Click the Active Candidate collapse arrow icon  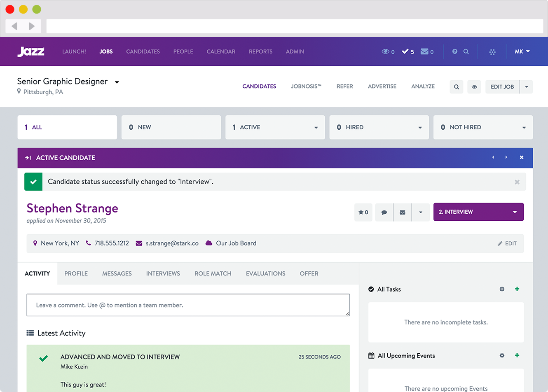[x=28, y=158]
